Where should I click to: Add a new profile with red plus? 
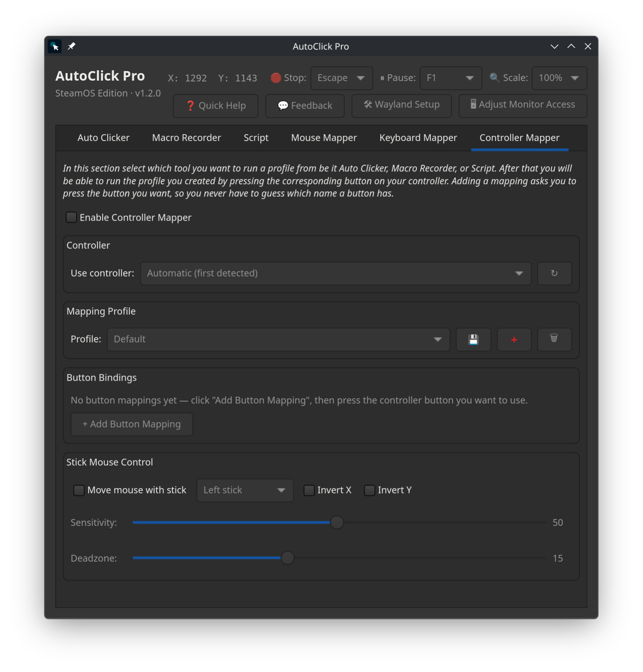point(514,339)
